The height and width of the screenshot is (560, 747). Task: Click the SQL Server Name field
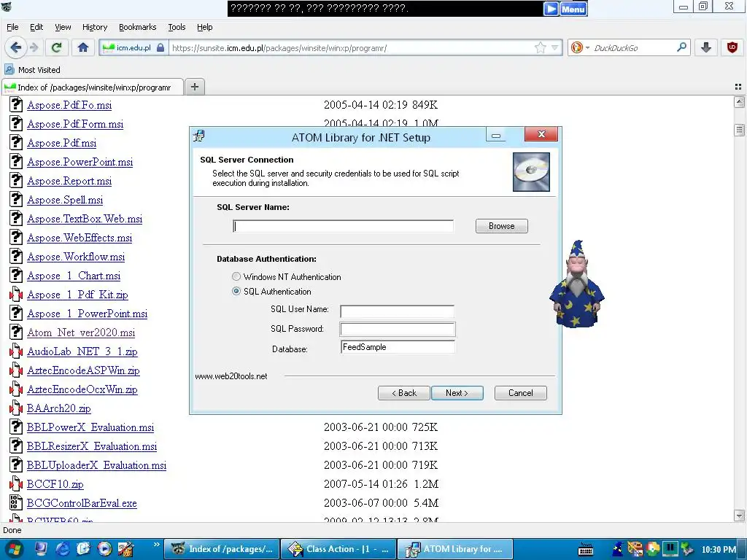pyautogui.click(x=343, y=226)
